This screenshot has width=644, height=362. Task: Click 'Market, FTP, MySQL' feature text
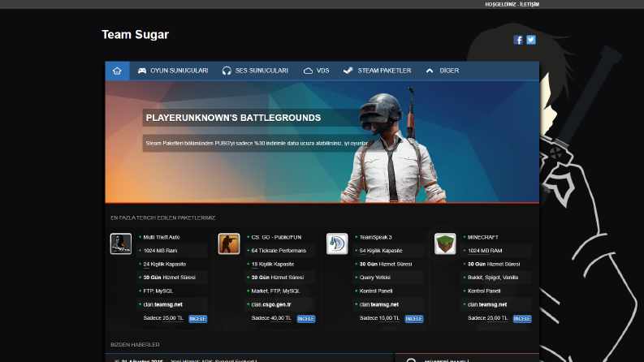point(275,291)
